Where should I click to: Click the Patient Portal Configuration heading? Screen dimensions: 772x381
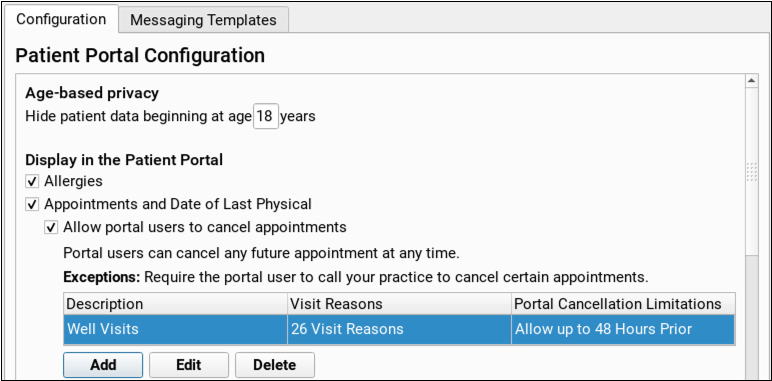pos(140,56)
